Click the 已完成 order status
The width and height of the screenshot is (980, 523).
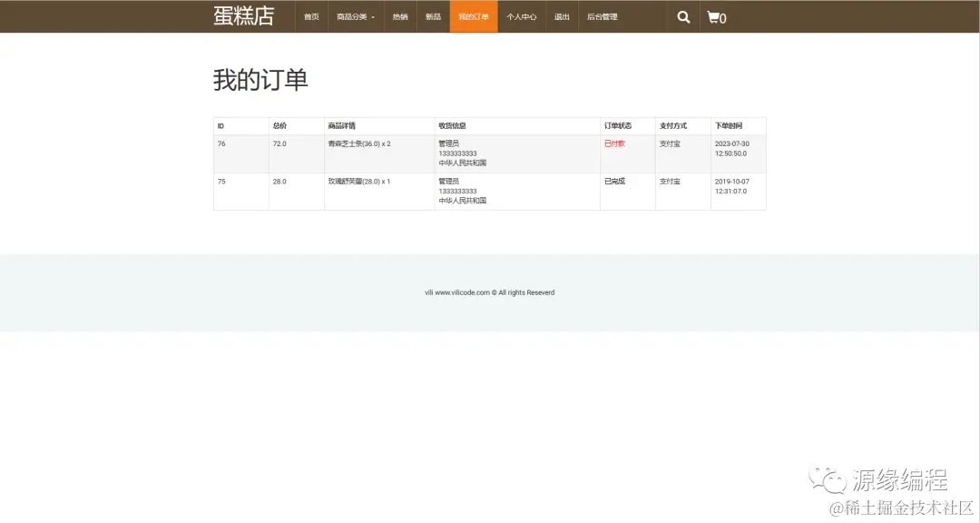pos(614,182)
